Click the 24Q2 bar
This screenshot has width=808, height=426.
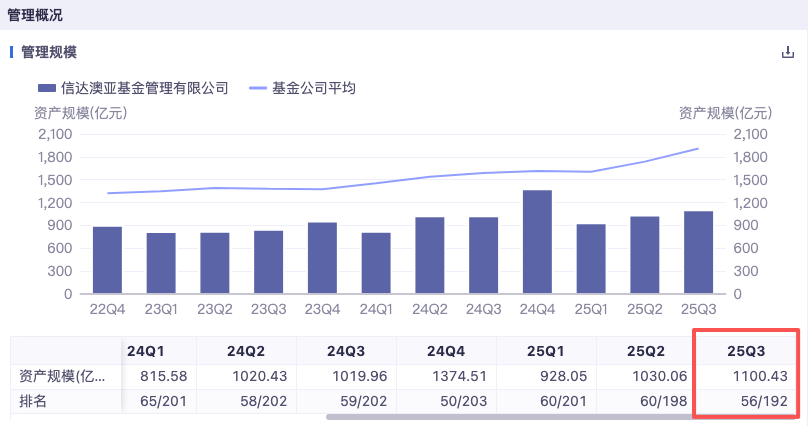point(430,255)
